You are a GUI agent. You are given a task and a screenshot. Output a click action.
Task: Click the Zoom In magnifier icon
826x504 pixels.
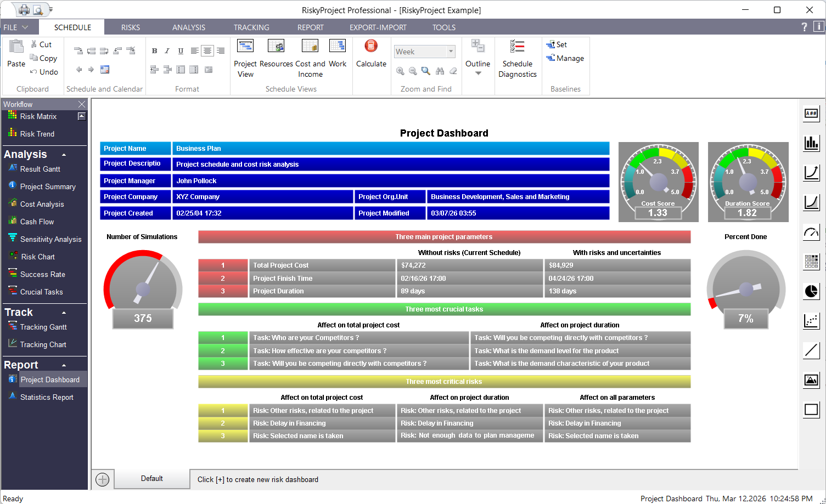point(400,71)
